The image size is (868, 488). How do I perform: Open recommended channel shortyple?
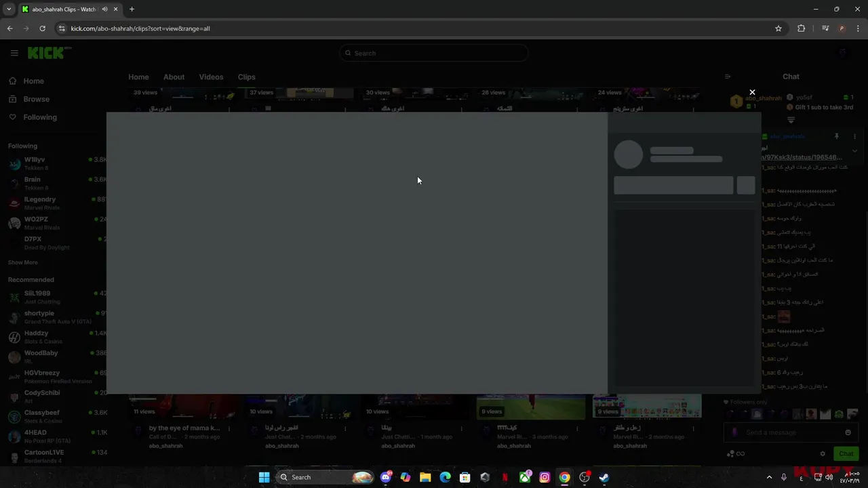[x=57, y=317]
